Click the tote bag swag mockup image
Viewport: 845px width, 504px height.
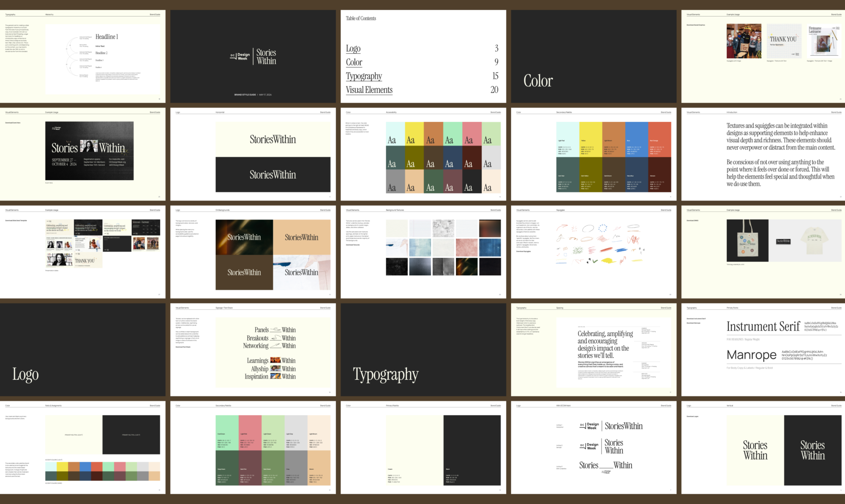coord(747,241)
